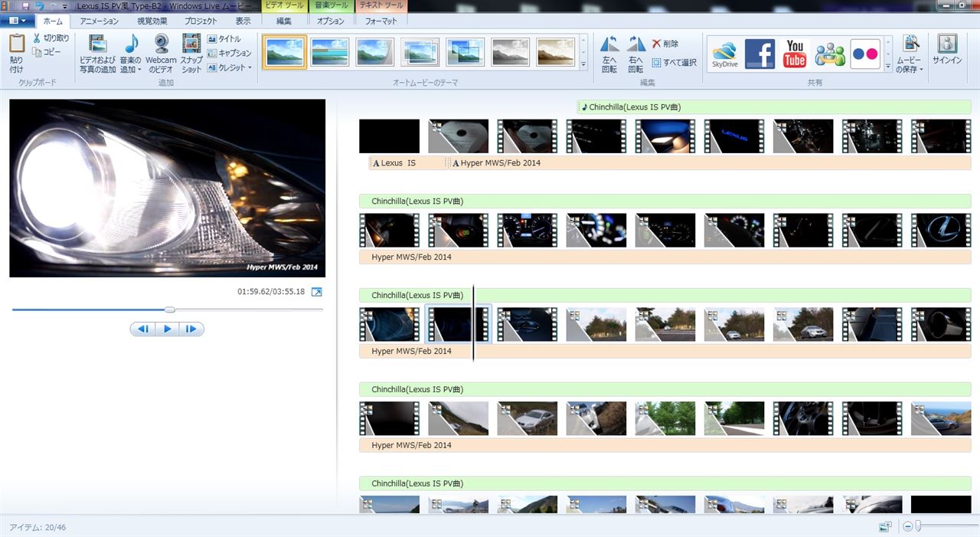Play the preview video
The width and height of the screenshot is (980, 537).
pyautogui.click(x=167, y=329)
